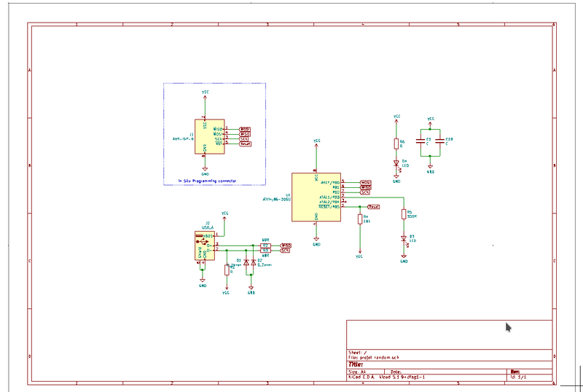583x392 pixels.
Task: Click the Zener diode D1
Action: point(246,262)
